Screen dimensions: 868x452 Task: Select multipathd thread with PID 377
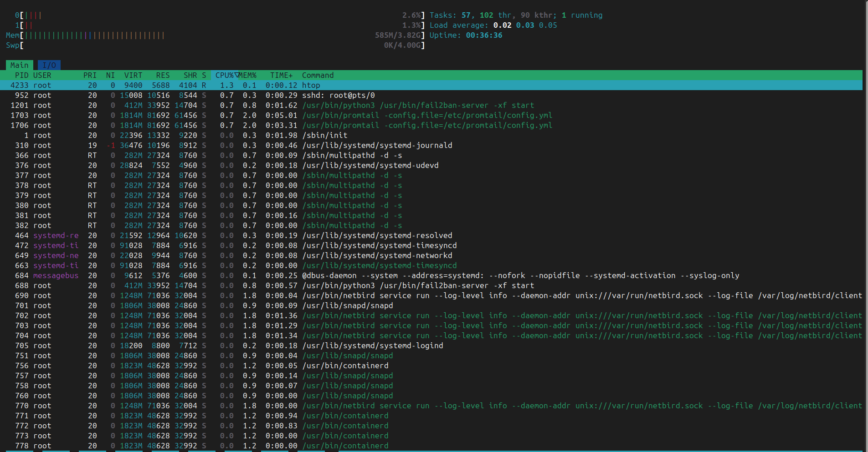tap(431, 175)
